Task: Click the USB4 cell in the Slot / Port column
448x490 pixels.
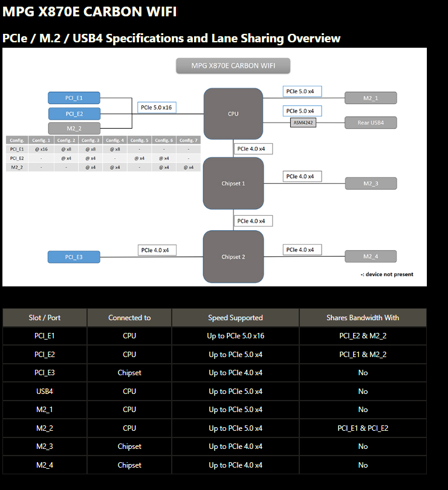Action: (x=45, y=392)
